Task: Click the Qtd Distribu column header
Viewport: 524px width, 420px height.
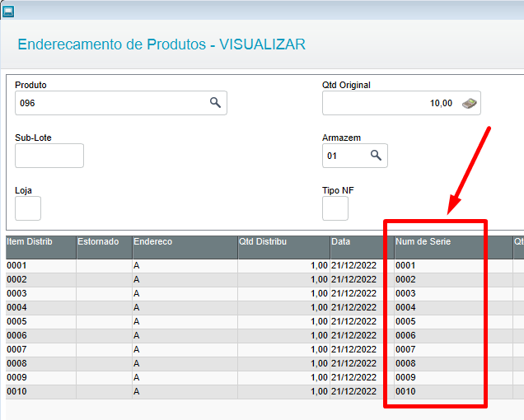Action: pos(284,247)
